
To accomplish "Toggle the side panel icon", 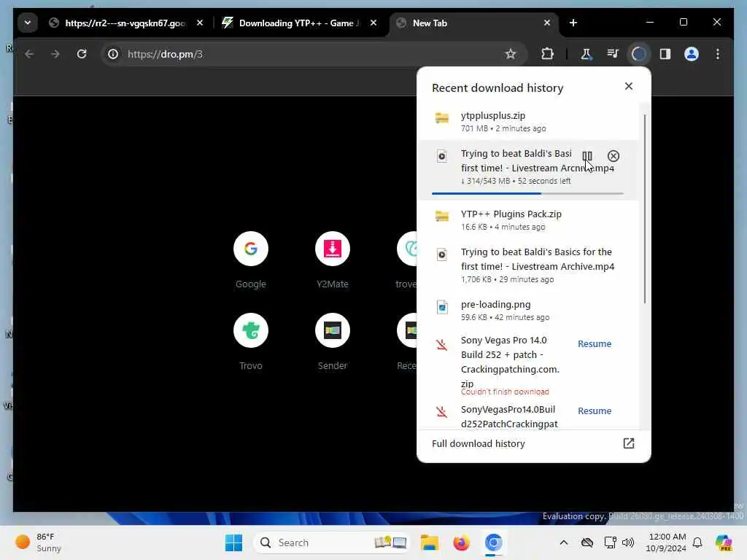I will 665,54.
